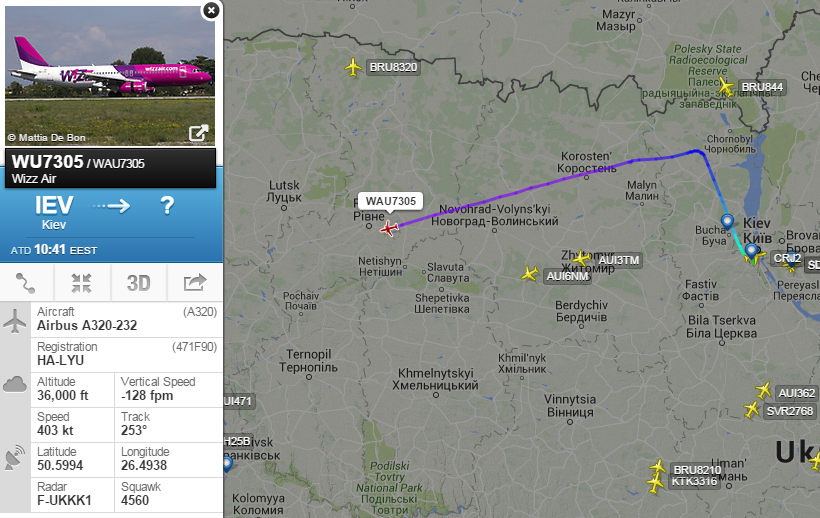Click the SVR2768 aircraft icon
820x518 pixels.
(x=751, y=409)
